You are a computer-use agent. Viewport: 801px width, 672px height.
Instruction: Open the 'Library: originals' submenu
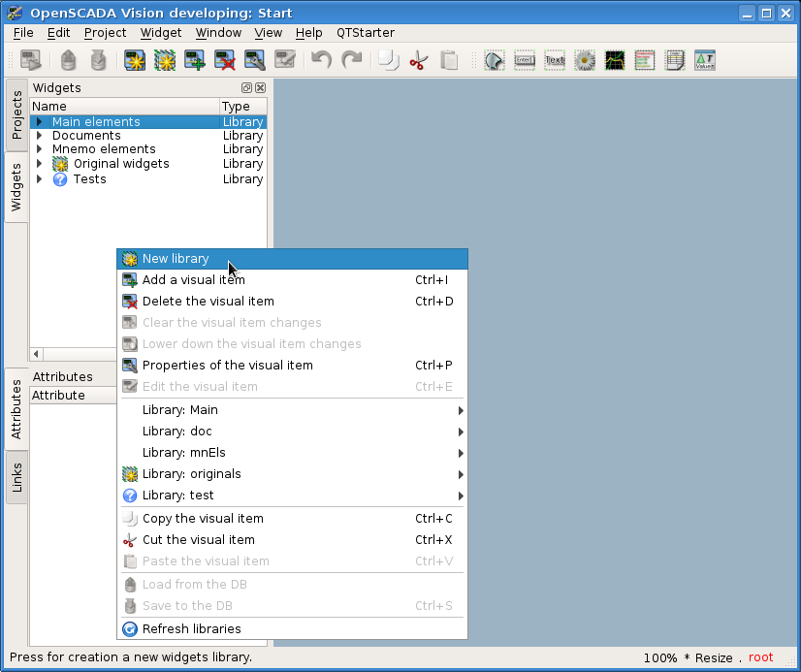pyautogui.click(x=292, y=474)
